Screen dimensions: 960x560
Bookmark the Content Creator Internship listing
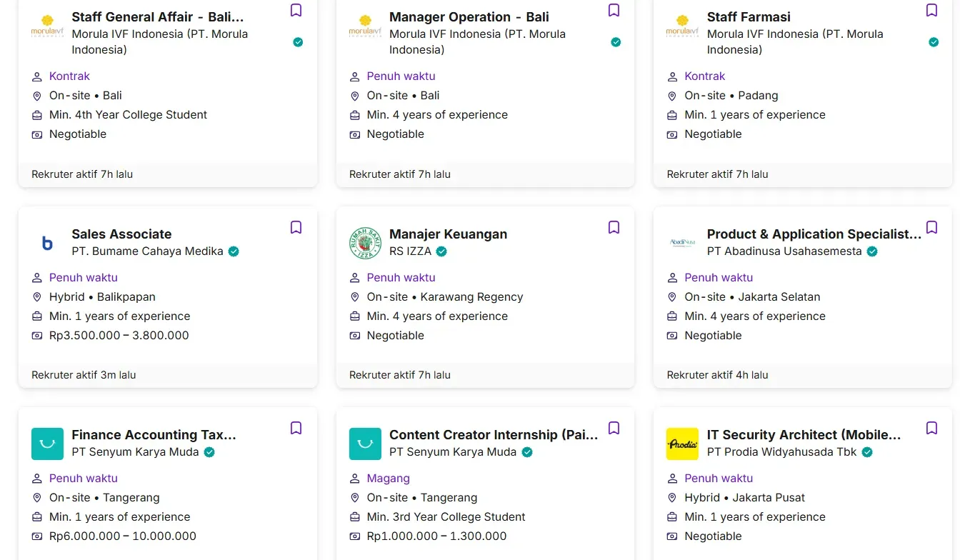pos(614,428)
